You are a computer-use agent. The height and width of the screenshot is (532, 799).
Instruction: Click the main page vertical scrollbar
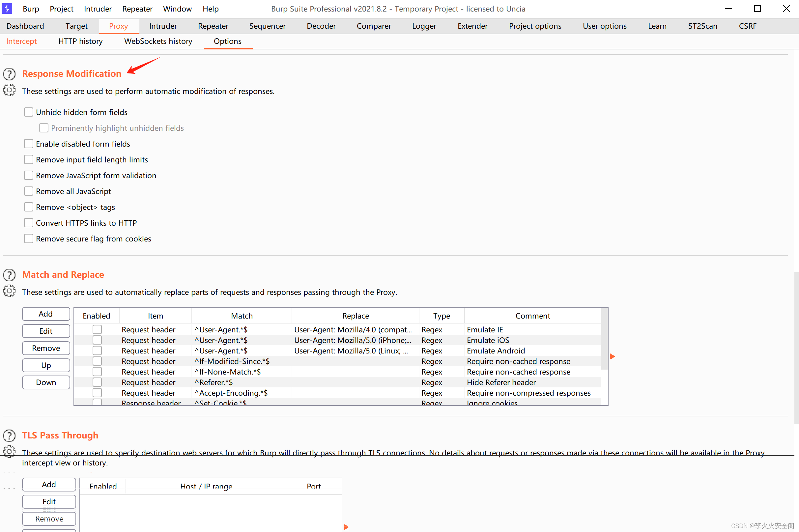(x=796, y=348)
